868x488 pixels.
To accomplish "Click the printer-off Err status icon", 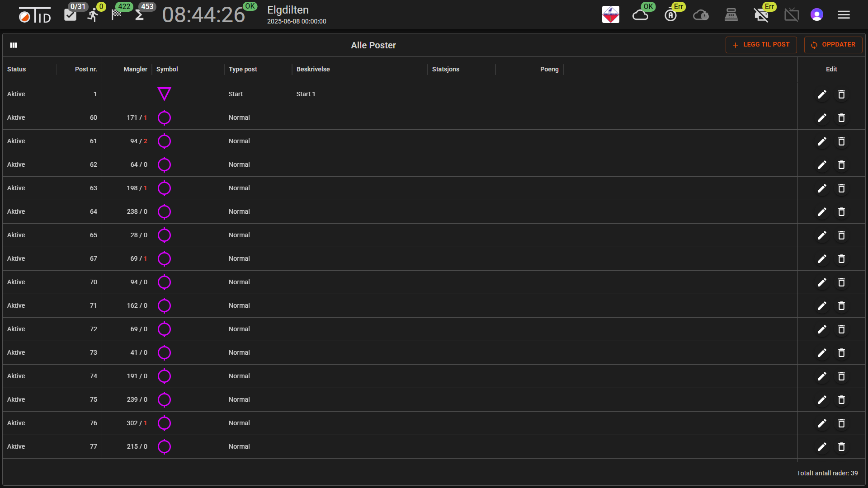I will point(761,15).
